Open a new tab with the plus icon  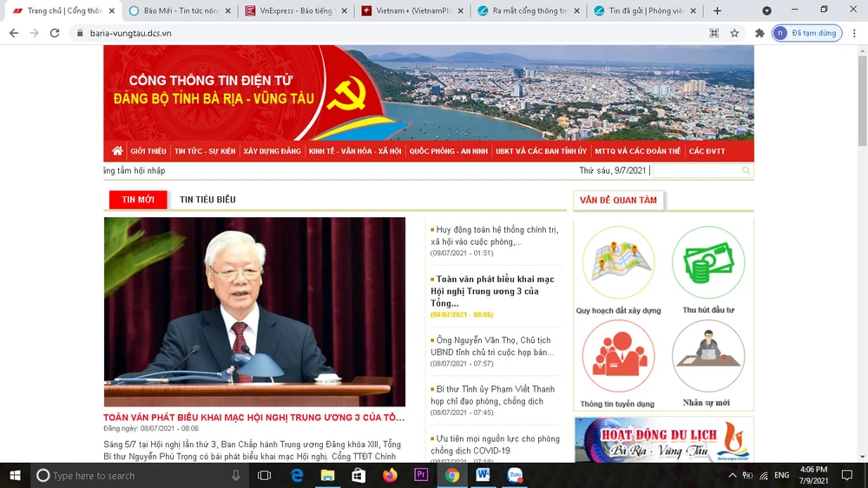click(x=718, y=10)
